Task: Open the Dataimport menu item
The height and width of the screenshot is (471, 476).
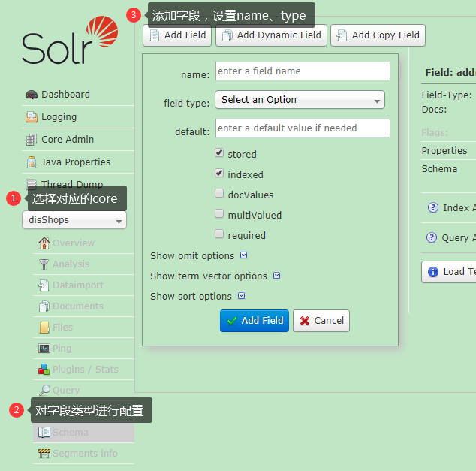Action: (x=83, y=285)
